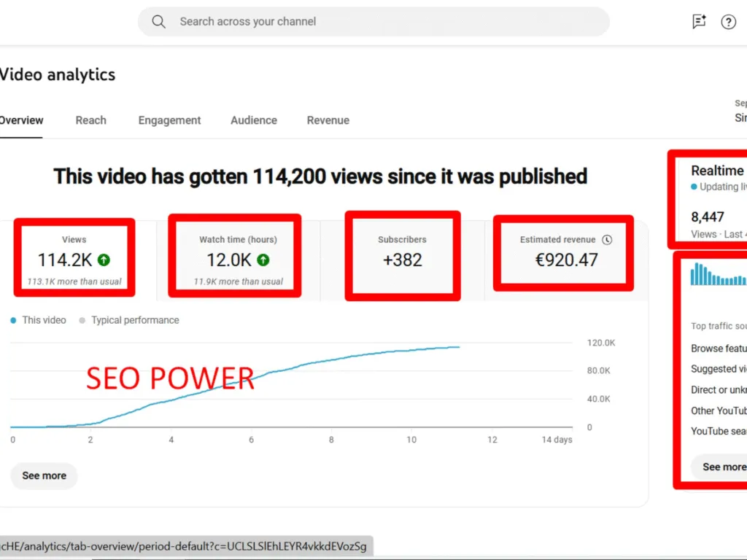Switch to the Reach tab
Screen dimensions: 747x560
(x=90, y=120)
